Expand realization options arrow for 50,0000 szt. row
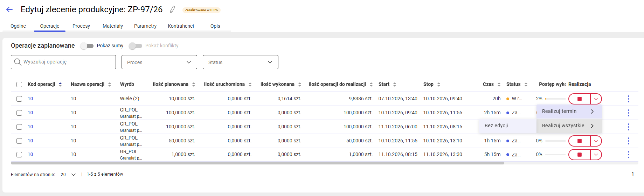The image size is (644, 196). 596,141
